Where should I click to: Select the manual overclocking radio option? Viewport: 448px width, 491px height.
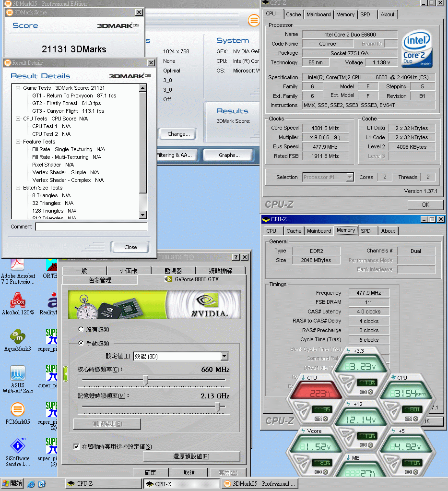(x=81, y=343)
